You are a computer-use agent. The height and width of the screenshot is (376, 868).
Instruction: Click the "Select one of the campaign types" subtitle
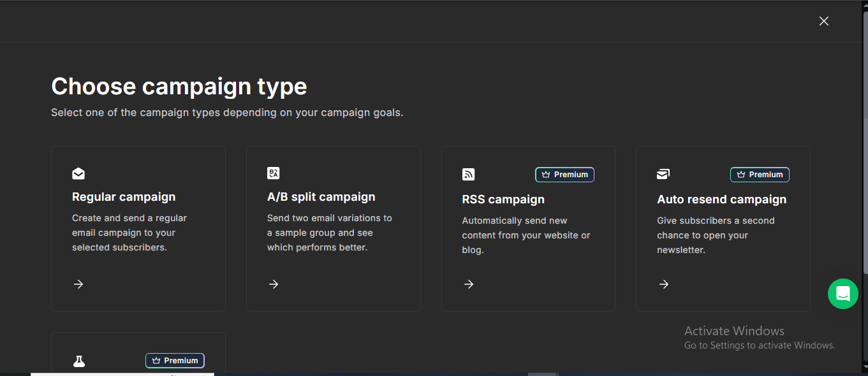coord(227,113)
